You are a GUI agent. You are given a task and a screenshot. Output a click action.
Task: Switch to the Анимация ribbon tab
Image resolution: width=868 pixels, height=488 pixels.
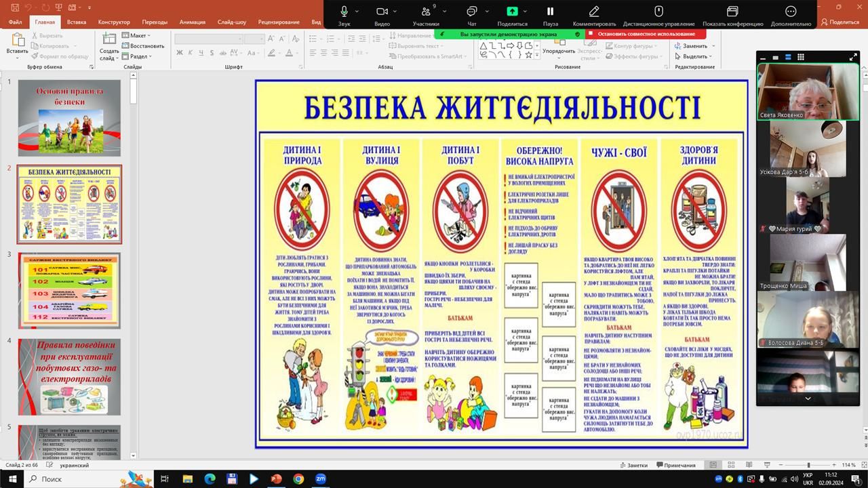click(193, 22)
